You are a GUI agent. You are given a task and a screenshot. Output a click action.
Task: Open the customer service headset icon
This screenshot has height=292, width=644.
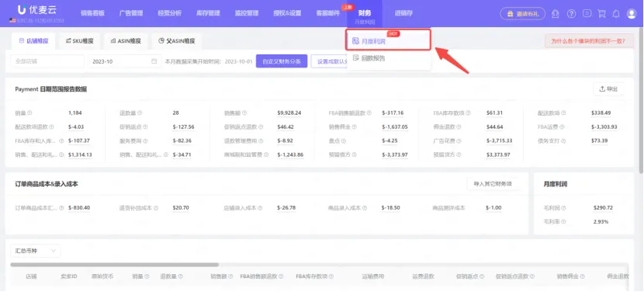click(556, 13)
